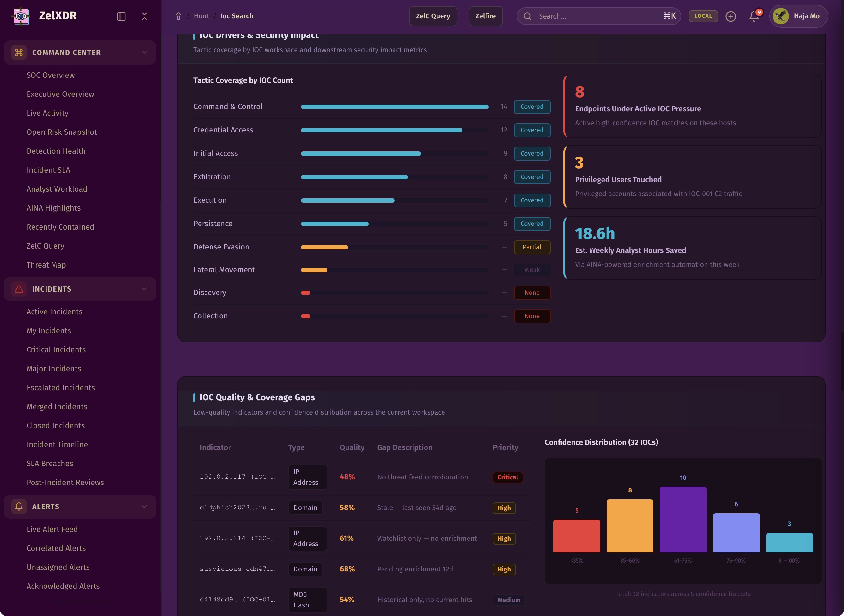Click the Hunt breadcrumb link
This screenshot has height=616, width=844.
[201, 16]
